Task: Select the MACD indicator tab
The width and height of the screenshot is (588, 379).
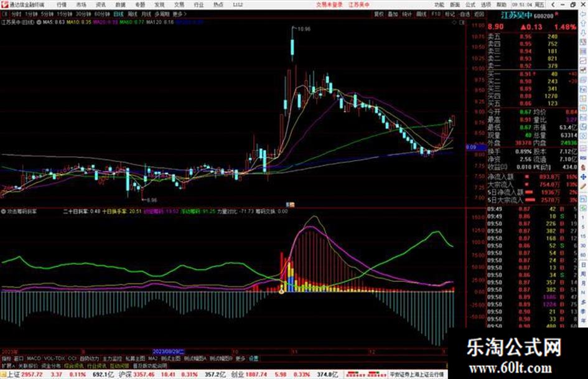Action: (x=34, y=358)
